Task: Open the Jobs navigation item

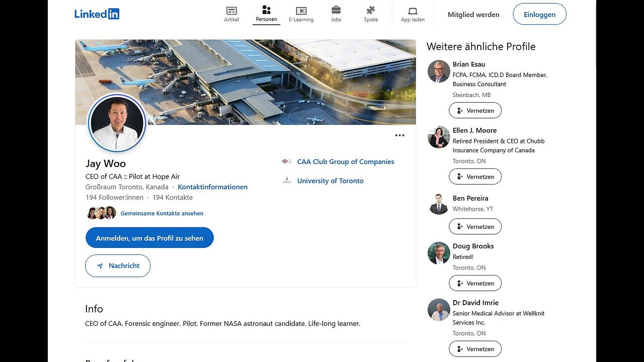Action: [x=336, y=14]
